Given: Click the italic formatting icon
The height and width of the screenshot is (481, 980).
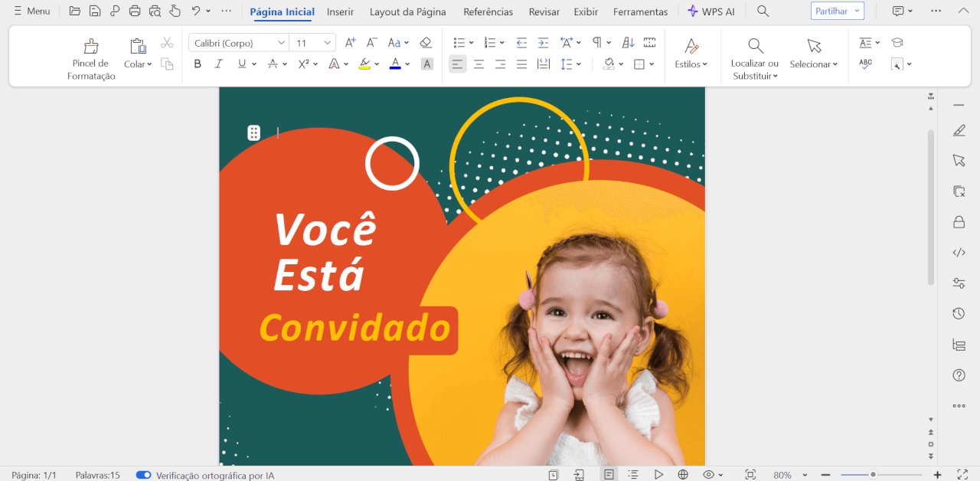Looking at the screenshot, I should click(x=218, y=64).
